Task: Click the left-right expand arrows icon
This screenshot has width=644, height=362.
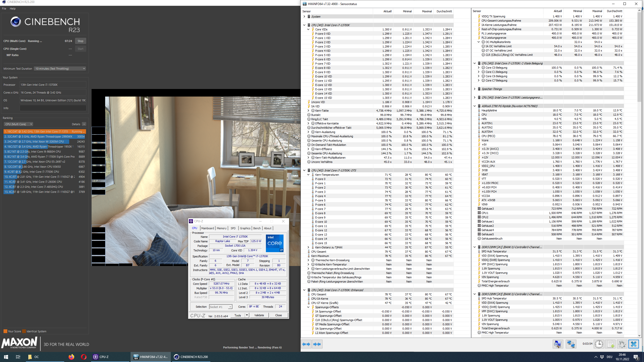Action: (306, 344)
